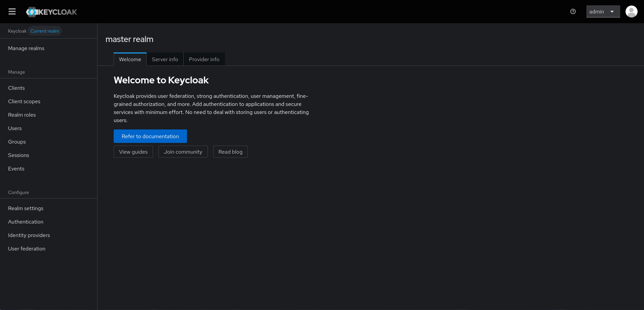Click Refer to documentation button
Image resolution: width=644 pixels, height=310 pixels.
click(x=150, y=136)
